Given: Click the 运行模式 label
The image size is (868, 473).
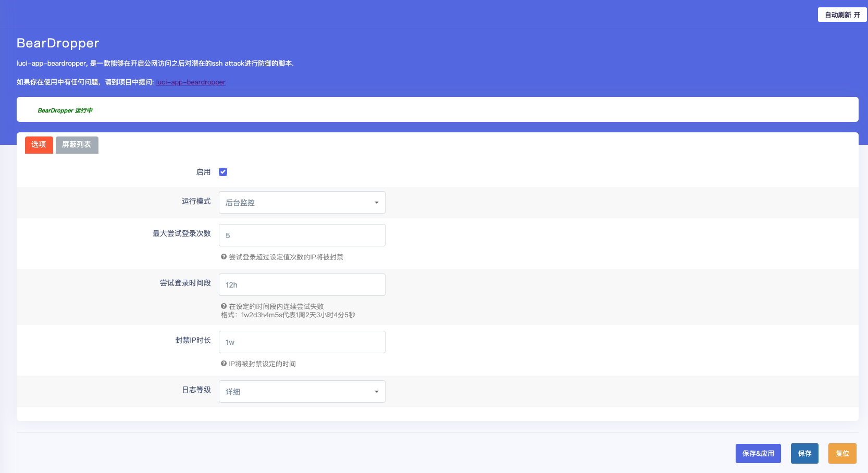Looking at the screenshot, I should point(196,201).
